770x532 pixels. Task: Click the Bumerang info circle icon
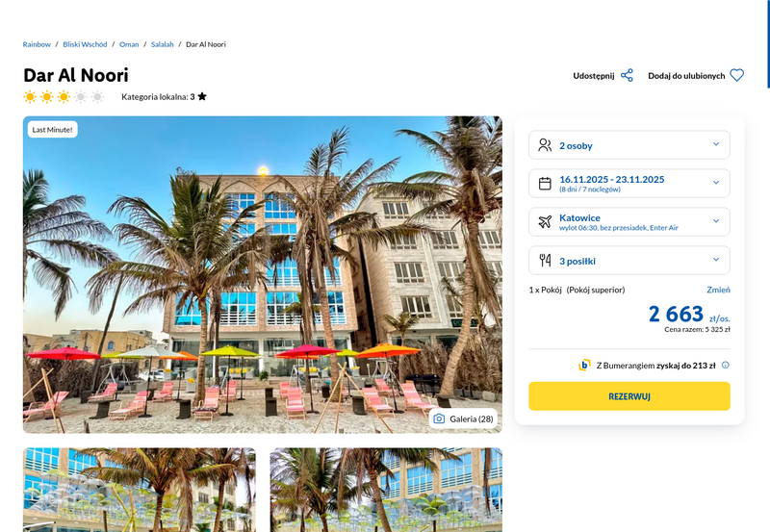[x=726, y=366]
